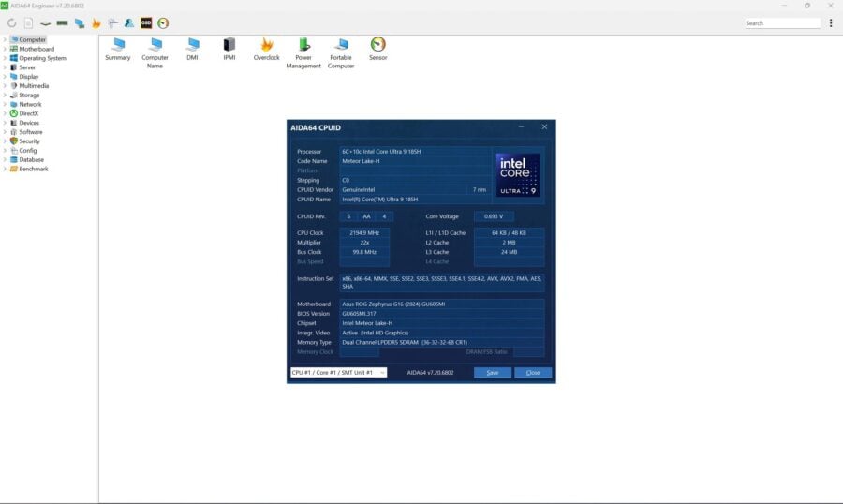Open the three-dot menu beside Search

click(831, 23)
